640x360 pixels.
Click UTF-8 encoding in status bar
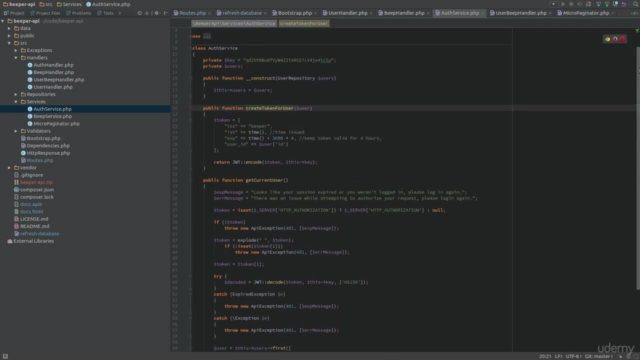[573, 356]
